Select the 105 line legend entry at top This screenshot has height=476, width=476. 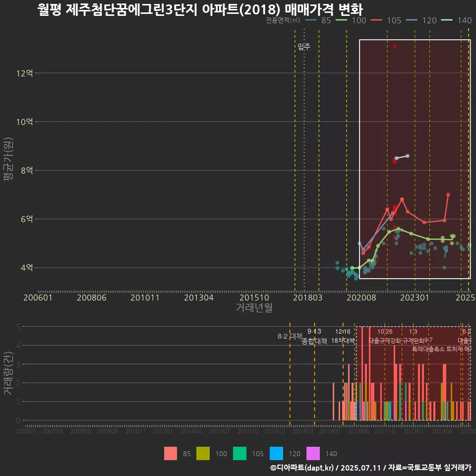point(386,20)
